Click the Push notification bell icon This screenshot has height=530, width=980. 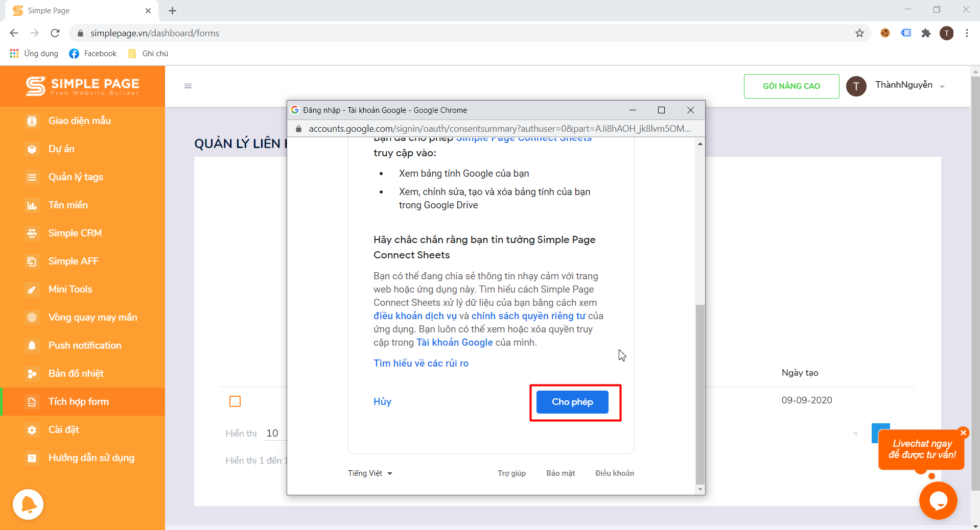click(x=32, y=346)
